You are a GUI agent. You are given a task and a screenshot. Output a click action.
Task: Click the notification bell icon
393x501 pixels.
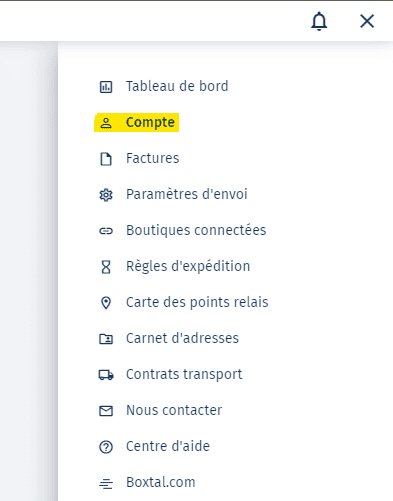click(319, 21)
